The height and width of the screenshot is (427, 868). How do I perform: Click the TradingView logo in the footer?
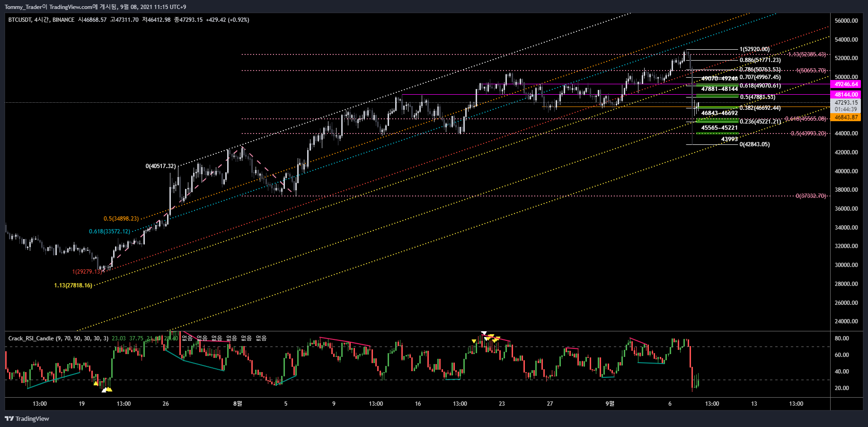pyautogui.click(x=27, y=418)
